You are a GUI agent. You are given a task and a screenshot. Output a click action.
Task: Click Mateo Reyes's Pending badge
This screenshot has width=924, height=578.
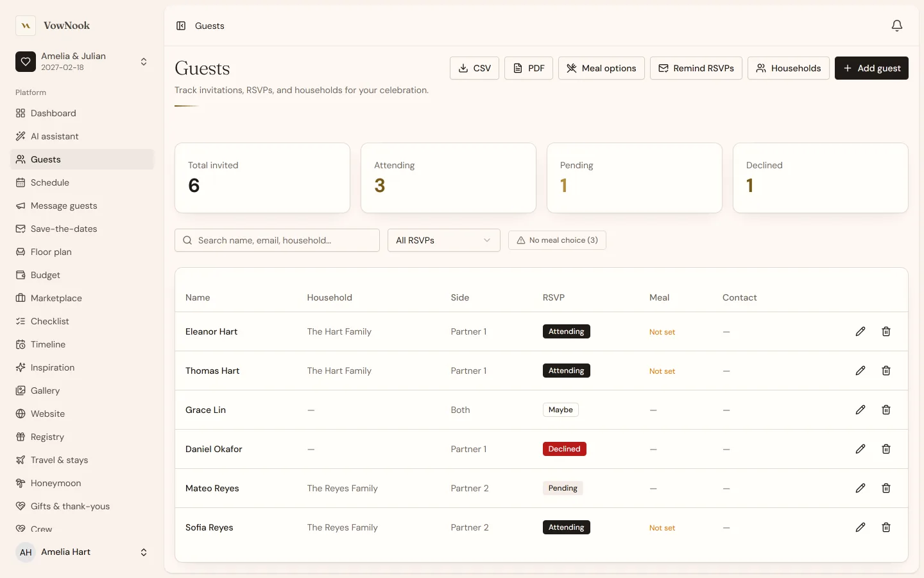563,488
